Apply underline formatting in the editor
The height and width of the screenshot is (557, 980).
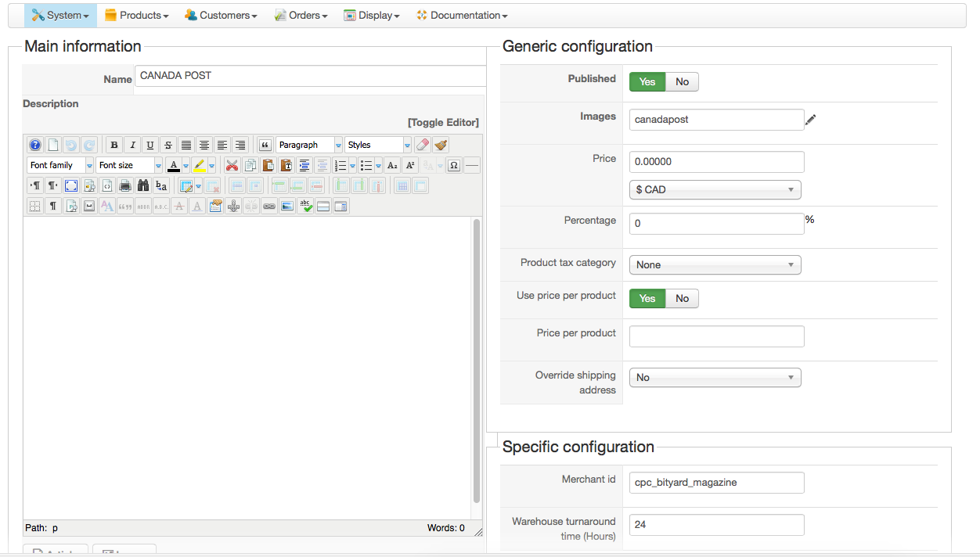[x=150, y=145]
